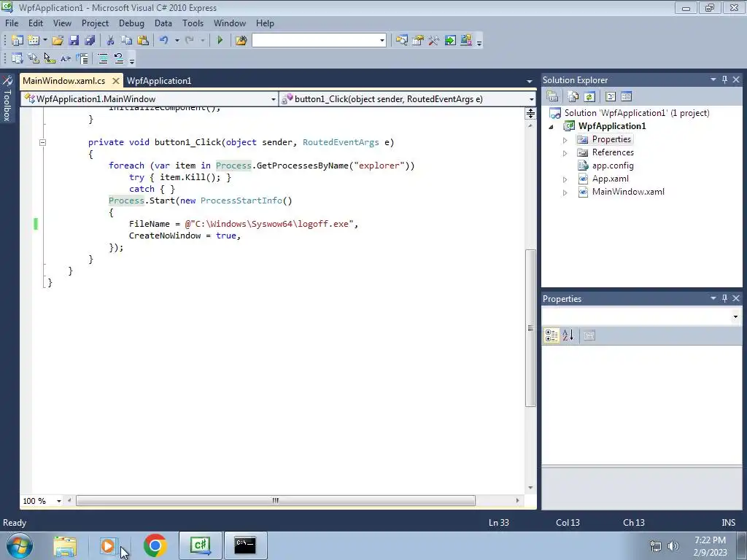Screen dimensions: 747x560
Task: Open the WpfApplication1.MainWindow class dropdown
Action: [274, 99]
